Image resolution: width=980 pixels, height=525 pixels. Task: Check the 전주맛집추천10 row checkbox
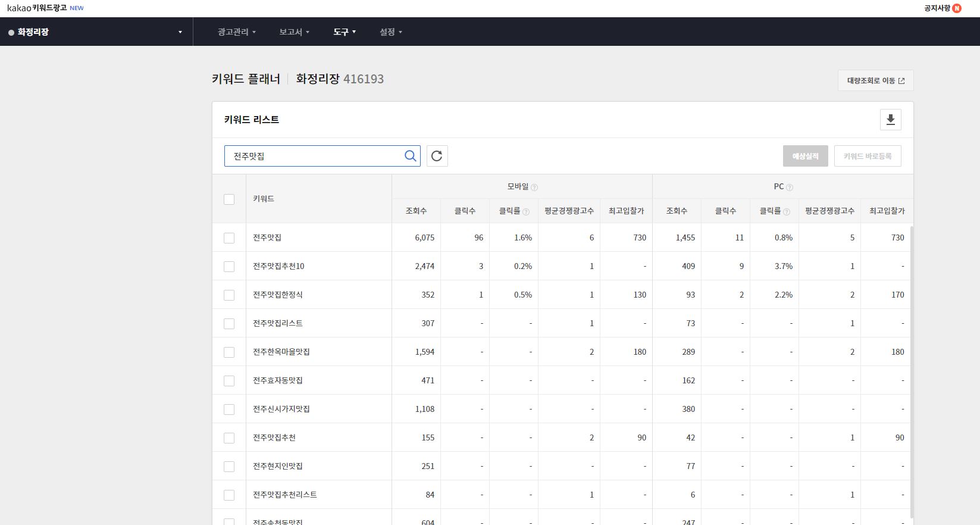coord(229,267)
